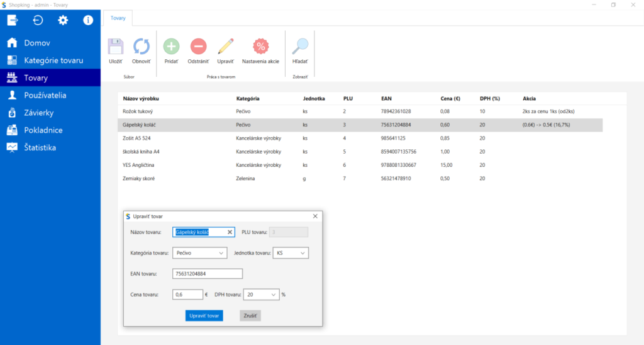Image resolution: width=644 pixels, height=345 pixels.
Task: Open the Štatistika sidebar item
Action: click(40, 147)
